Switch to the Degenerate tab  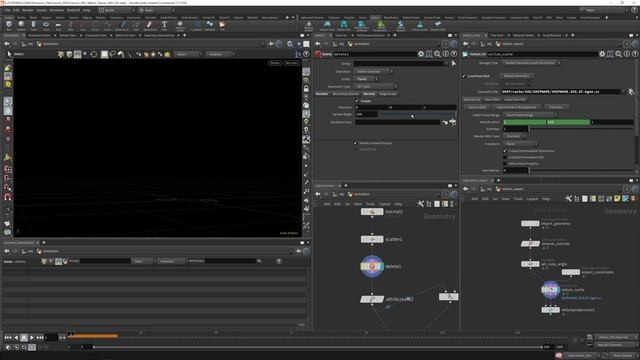click(388, 94)
